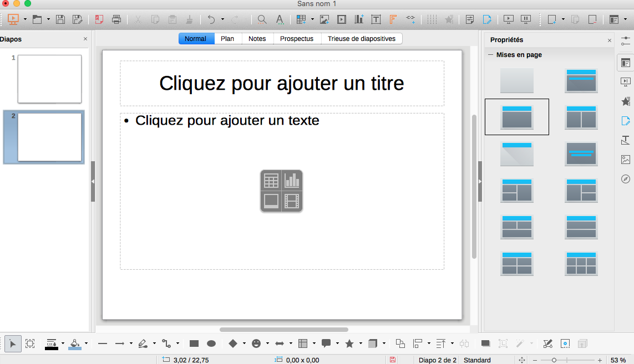
Task: Select slide 1 thumbnail
Action: pyautogui.click(x=49, y=79)
